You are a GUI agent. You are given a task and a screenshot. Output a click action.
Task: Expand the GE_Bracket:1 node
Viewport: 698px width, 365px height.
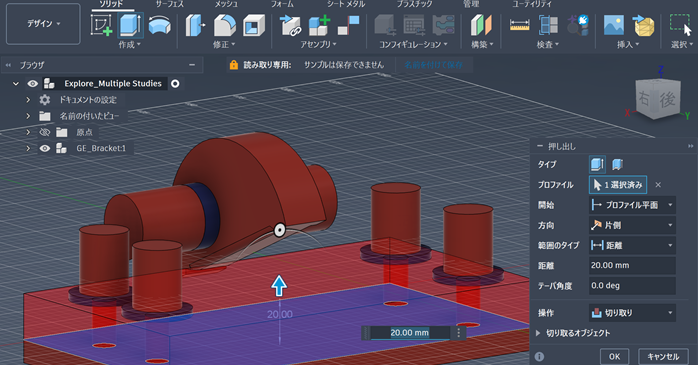point(28,148)
